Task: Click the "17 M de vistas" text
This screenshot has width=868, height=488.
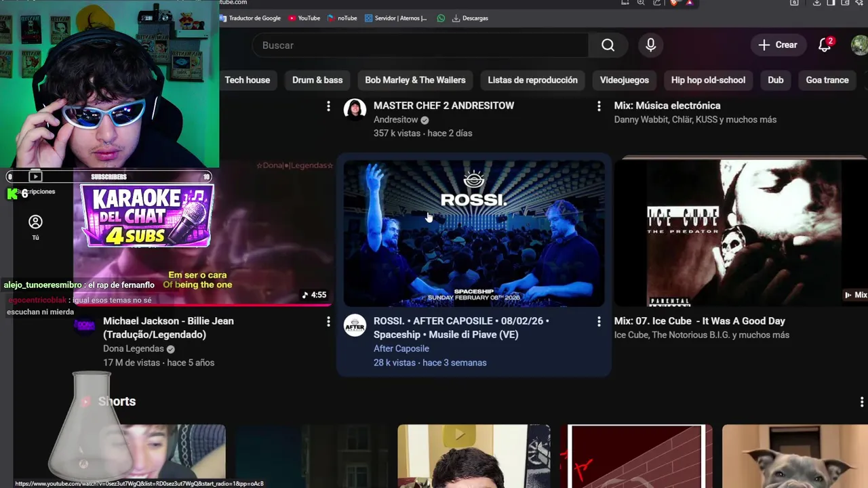Action: tap(132, 363)
